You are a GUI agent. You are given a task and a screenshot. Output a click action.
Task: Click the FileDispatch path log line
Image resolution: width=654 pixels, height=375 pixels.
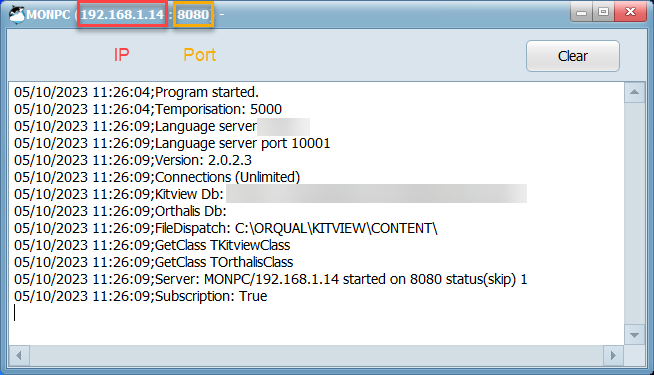[x=226, y=229]
